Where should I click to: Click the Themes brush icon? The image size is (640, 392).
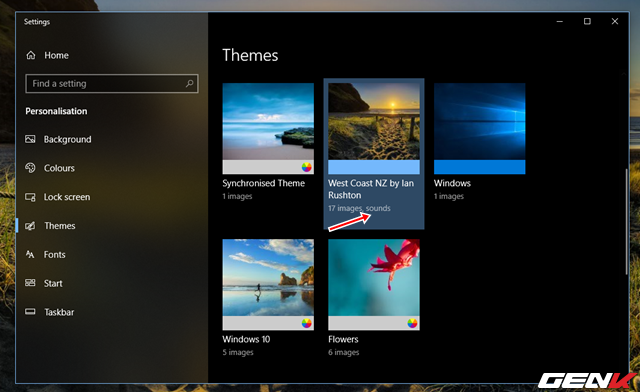coord(30,226)
